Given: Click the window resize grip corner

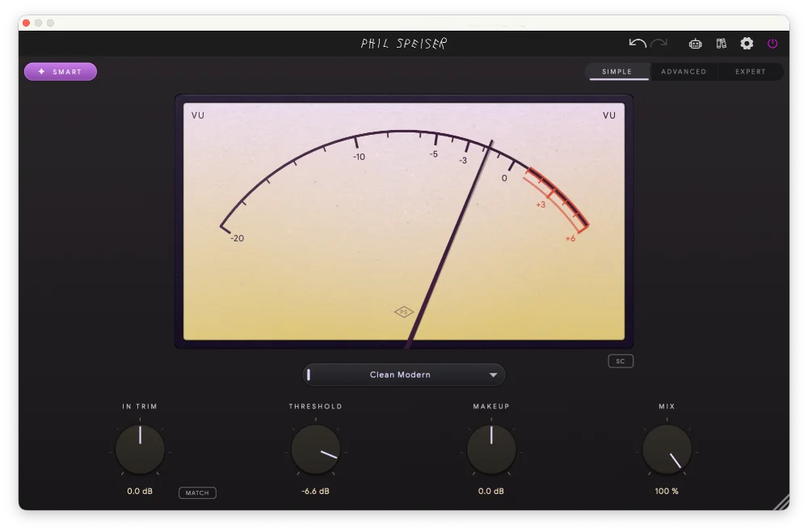Looking at the screenshot, I should pos(781,502).
